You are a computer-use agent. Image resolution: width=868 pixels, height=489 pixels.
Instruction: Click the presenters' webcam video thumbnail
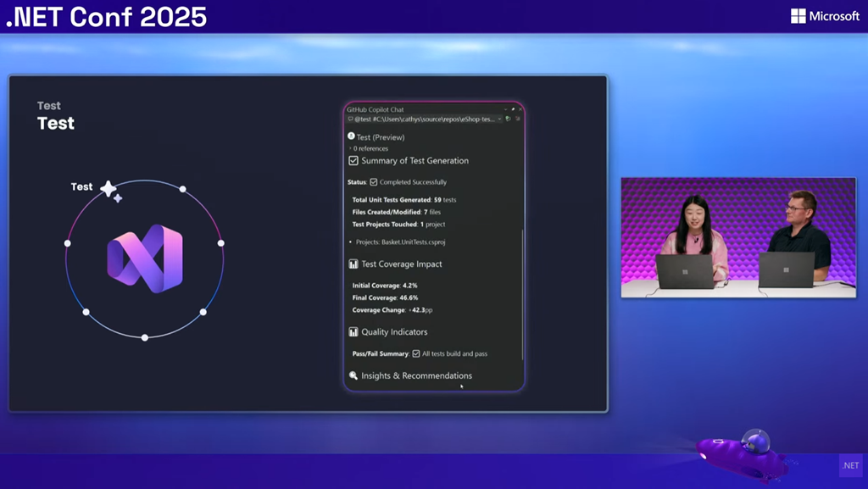click(x=738, y=237)
